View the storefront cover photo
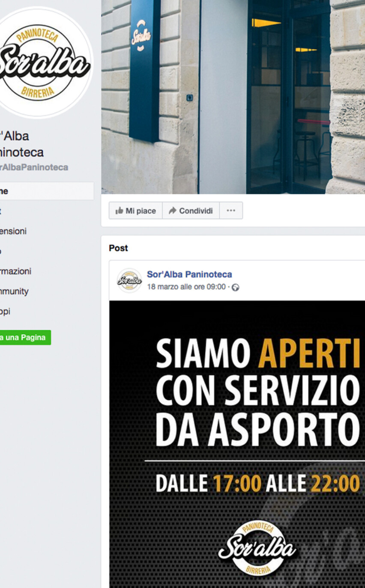This screenshot has height=588, width=365. [x=233, y=97]
